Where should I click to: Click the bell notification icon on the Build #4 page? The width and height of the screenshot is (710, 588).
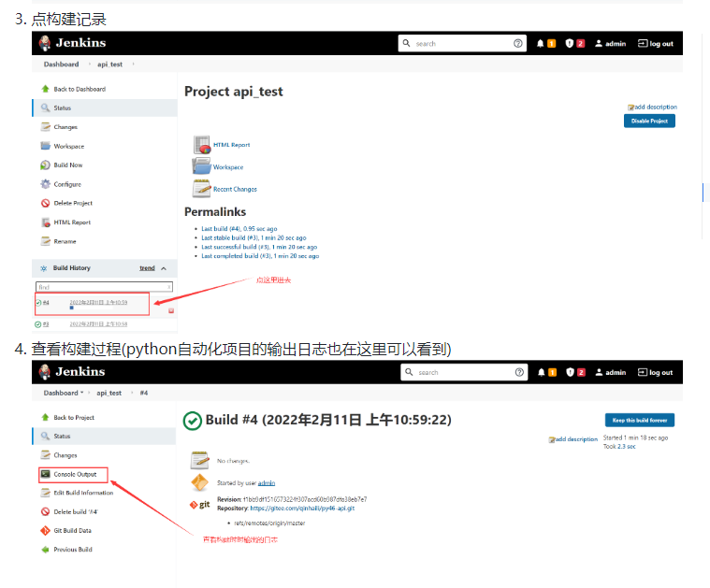point(541,372)
